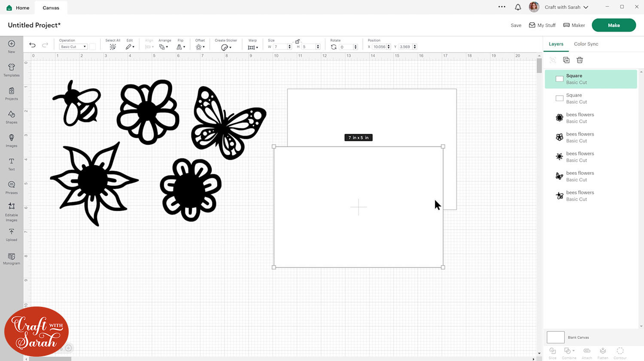The width and height of the screenshot is (644, 361).
Task: Open the Shapes panel in sidebar
Action: click(x=12, y=116)
